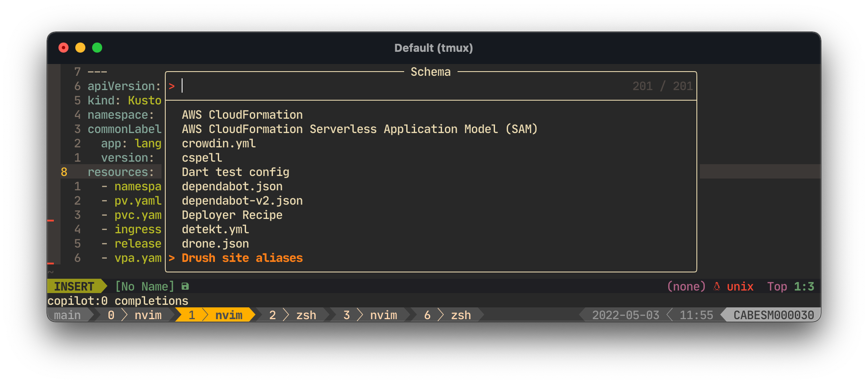
Task: Switch to tmux window 3 nvim
Action: [370, 315]
